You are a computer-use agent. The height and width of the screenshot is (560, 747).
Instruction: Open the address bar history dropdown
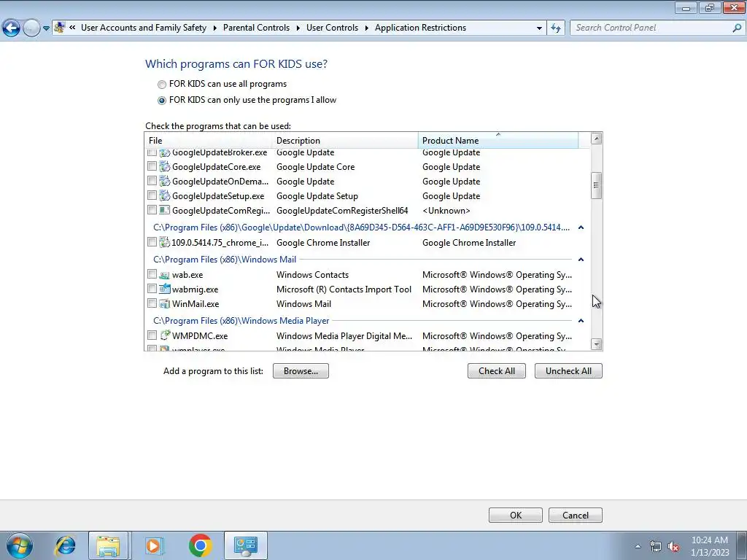coord(539,28)
